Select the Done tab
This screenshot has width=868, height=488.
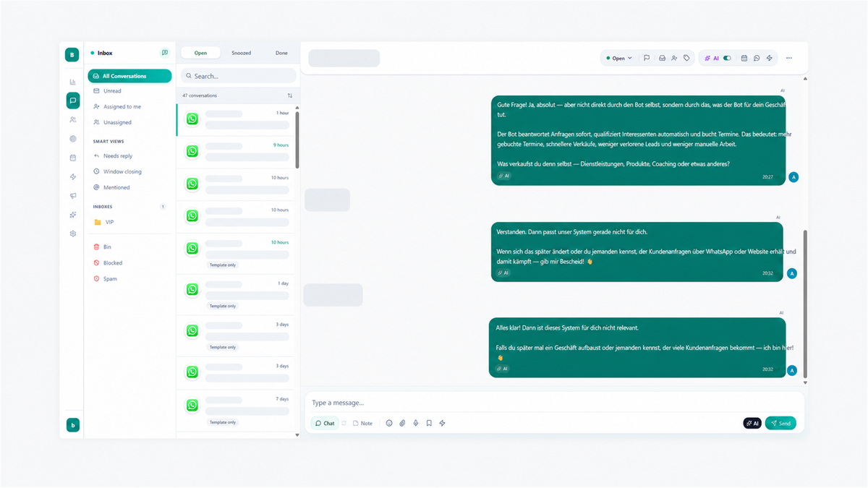(x=281, y=53)
